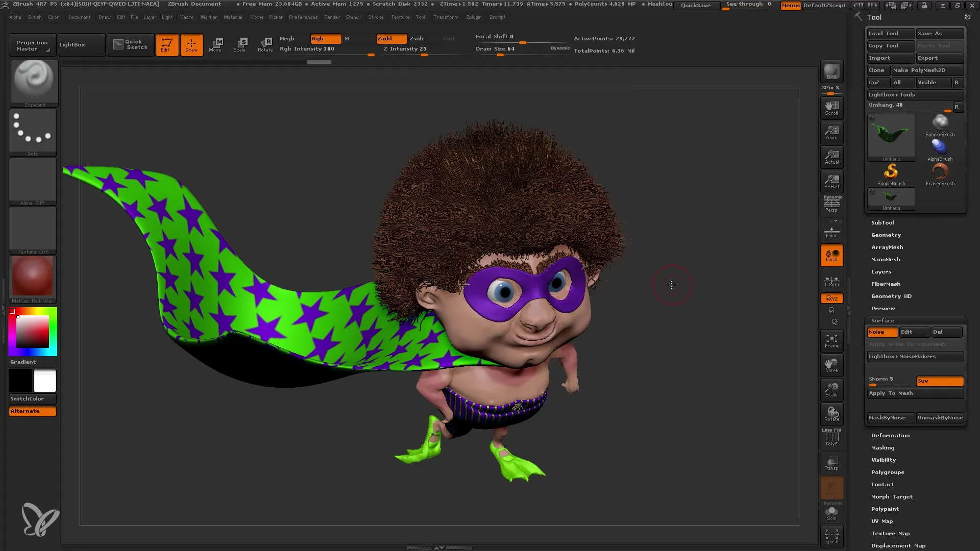
Task: Expand the Masking subpanel
Action: coord(883,447)
